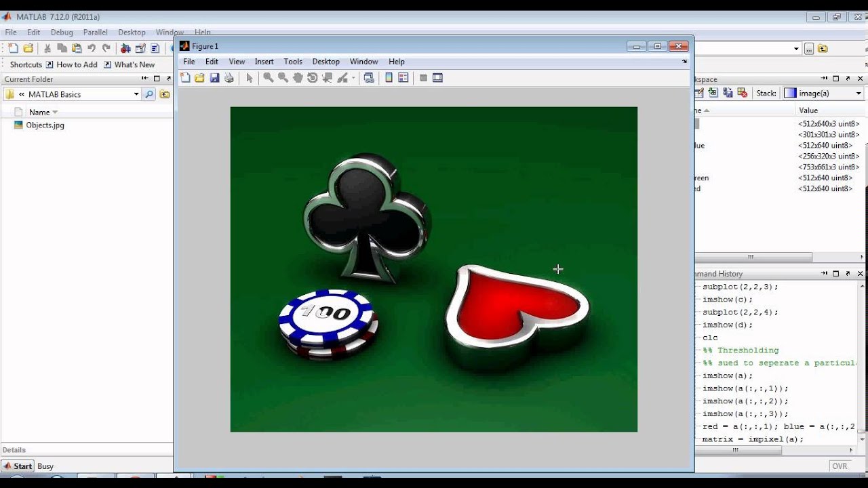Go up one folder level in Current Folder
This screenshot has width=868, height=488.
165,94
